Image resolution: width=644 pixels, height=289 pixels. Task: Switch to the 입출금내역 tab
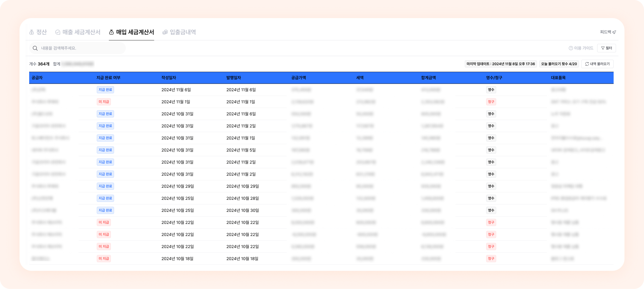[183, 32]
